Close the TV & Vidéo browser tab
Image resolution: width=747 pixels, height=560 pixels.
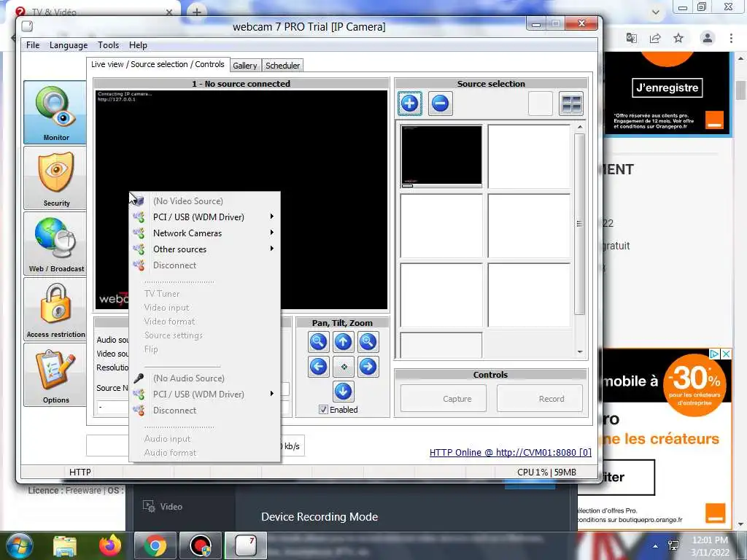(x=169, y=12)
